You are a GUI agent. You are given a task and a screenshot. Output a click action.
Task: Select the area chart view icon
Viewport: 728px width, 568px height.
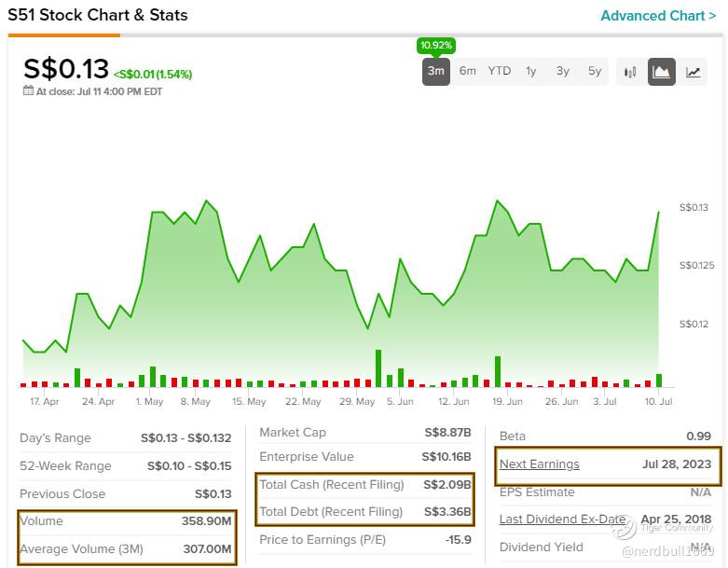point(662,72)
